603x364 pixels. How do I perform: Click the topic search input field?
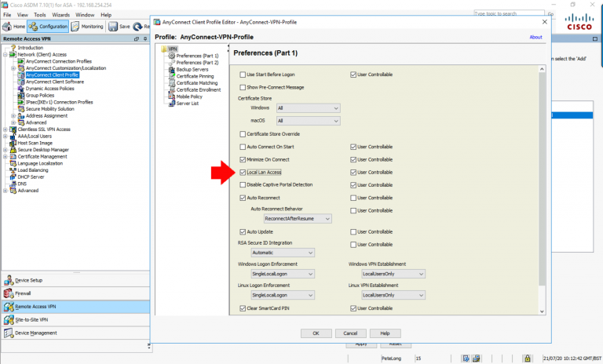click(x=509, y=14)
